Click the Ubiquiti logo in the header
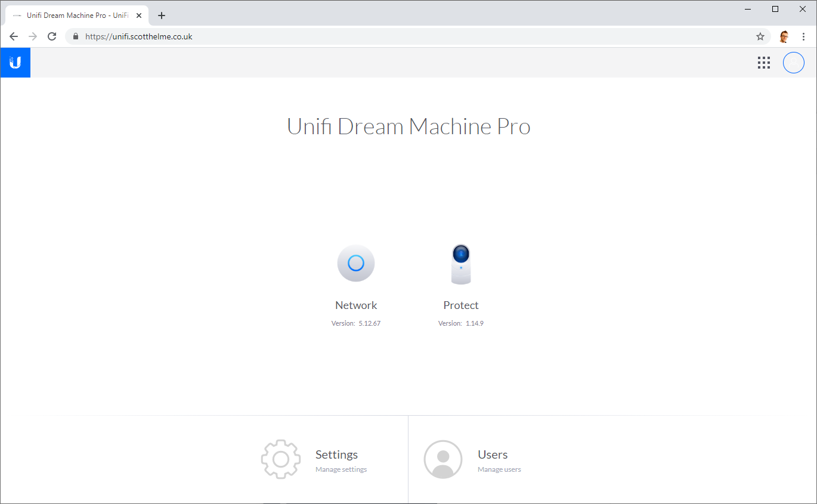The width and height of the screenshot is (817, 504). [16, 63]
